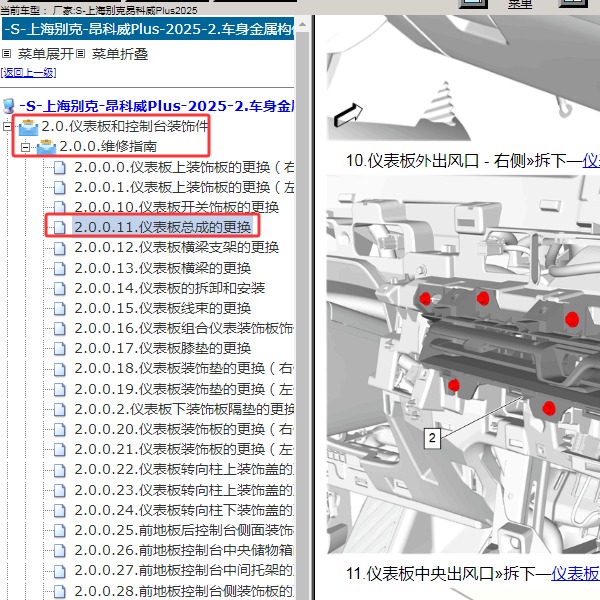
Task: Open 2.0.0.12.仪表板横梁支架的更换
Action: click(176, 247)
